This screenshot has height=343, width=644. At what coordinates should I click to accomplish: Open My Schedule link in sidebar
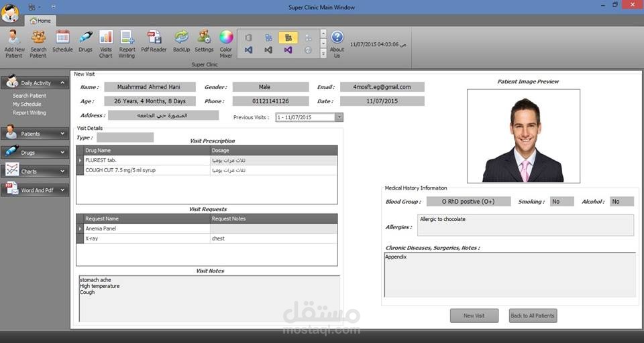pyautogui.click(x=27, y=105)
